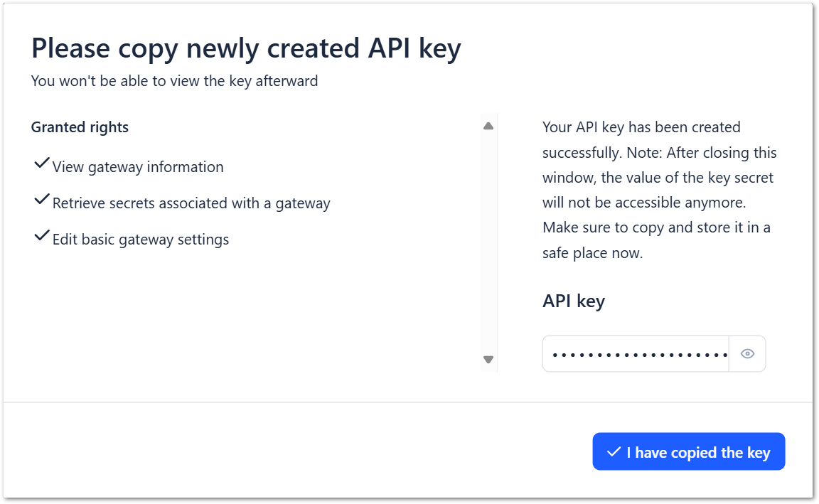Screen dimensions: 819x504
Task: Click the rights list scrollbar track
Action: [488, 242]
